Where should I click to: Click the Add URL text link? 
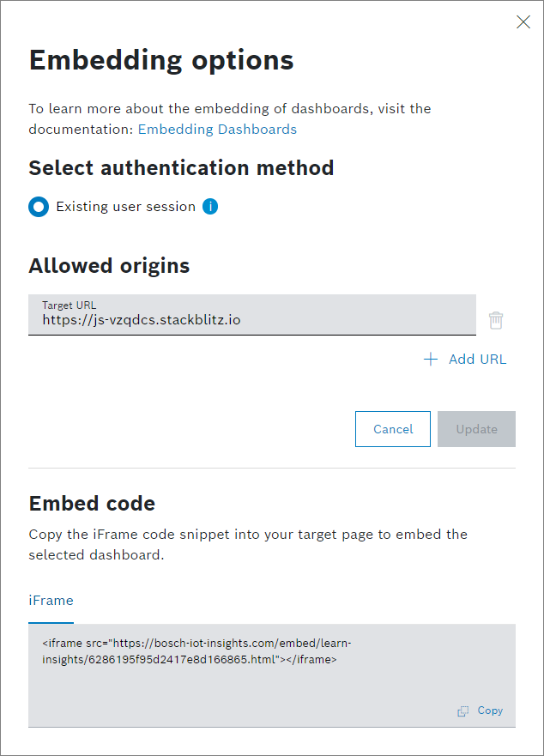[x=477, y=360]
